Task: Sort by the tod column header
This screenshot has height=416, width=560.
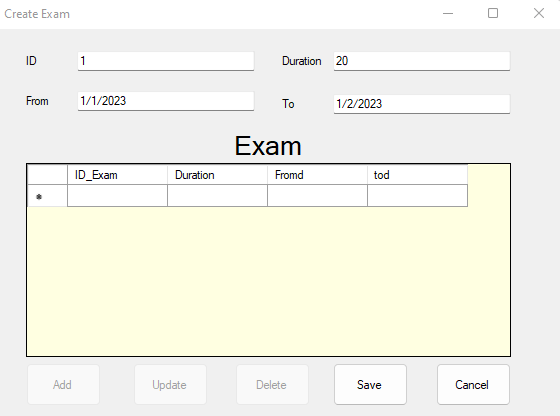Action: (418, 175)
